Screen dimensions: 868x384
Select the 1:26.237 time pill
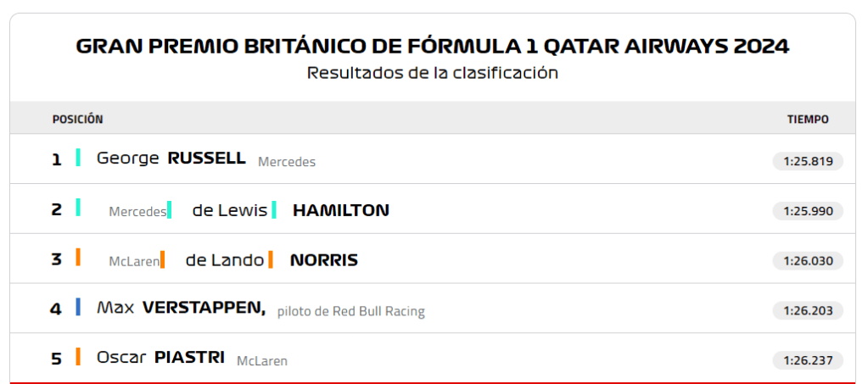coord(807,361)
